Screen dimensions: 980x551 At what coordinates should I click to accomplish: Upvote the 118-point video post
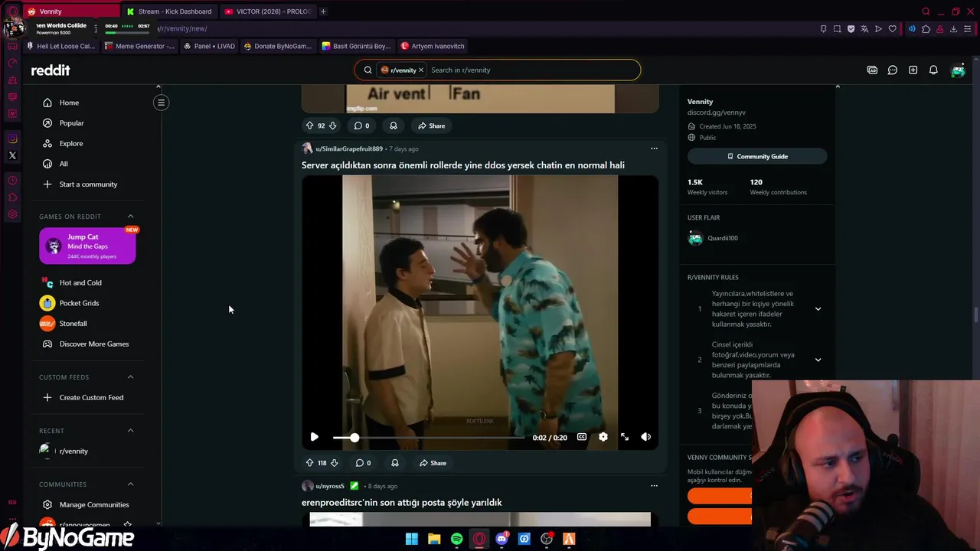tap(309, 463)
